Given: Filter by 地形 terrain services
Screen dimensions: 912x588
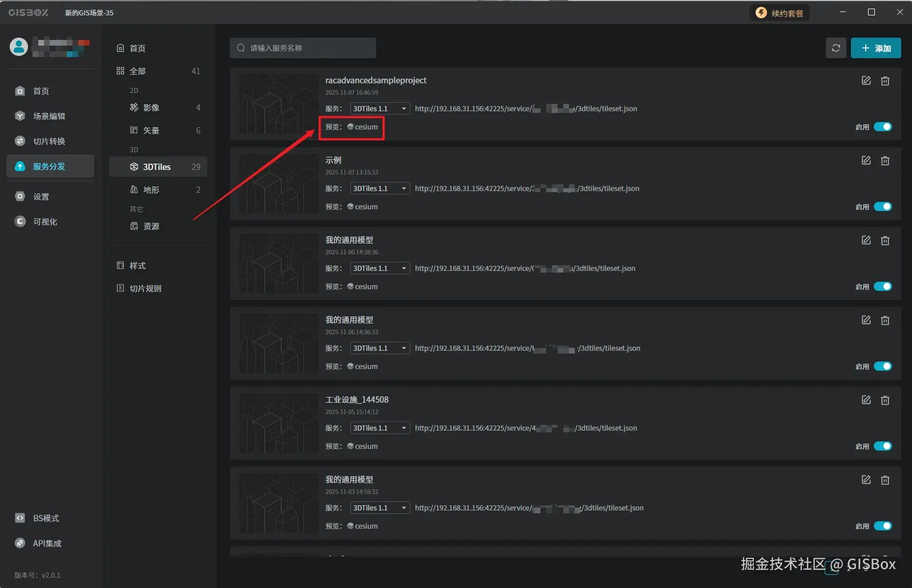Looking at the screenshot, I should click(x=158, y=189).
